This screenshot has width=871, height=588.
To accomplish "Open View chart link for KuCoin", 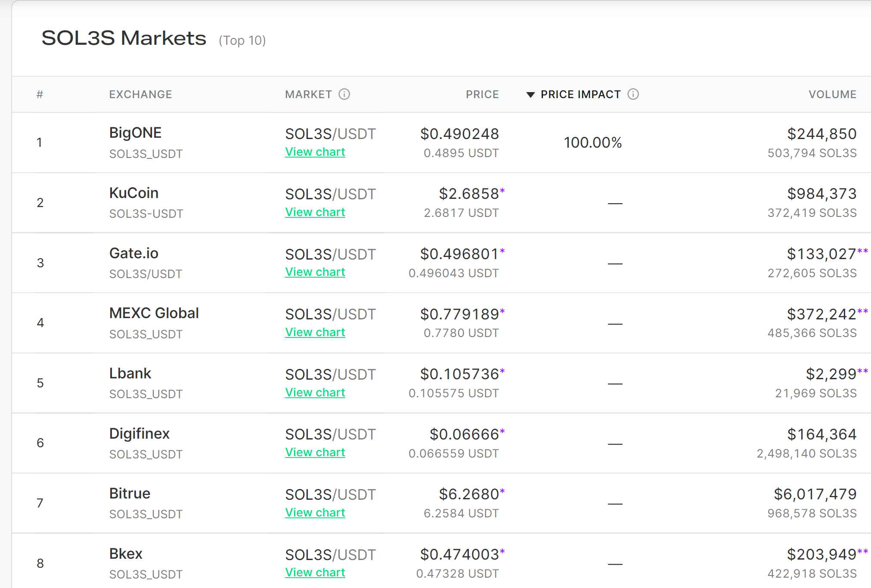I will [315, 212].
